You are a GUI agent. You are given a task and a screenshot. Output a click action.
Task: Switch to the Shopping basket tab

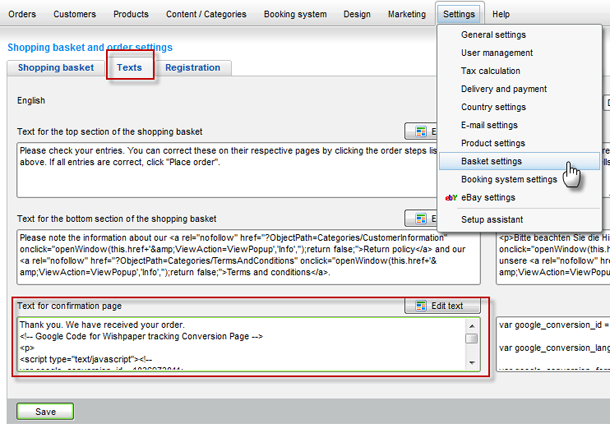[56, 68]
